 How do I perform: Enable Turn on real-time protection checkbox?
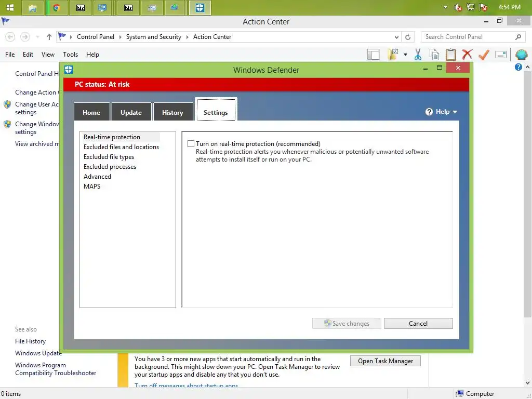[x=191, y=144]
